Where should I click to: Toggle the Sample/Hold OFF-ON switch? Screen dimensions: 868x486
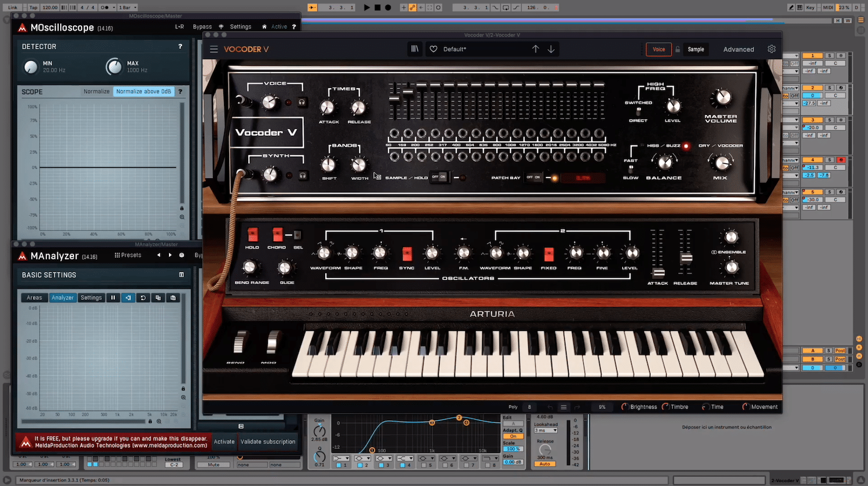coord(439,177)
